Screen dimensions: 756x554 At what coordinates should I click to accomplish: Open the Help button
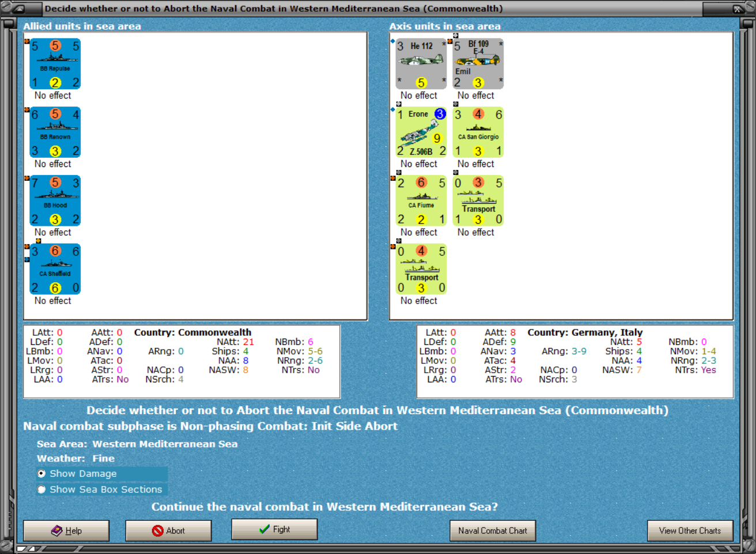(66, 530)
